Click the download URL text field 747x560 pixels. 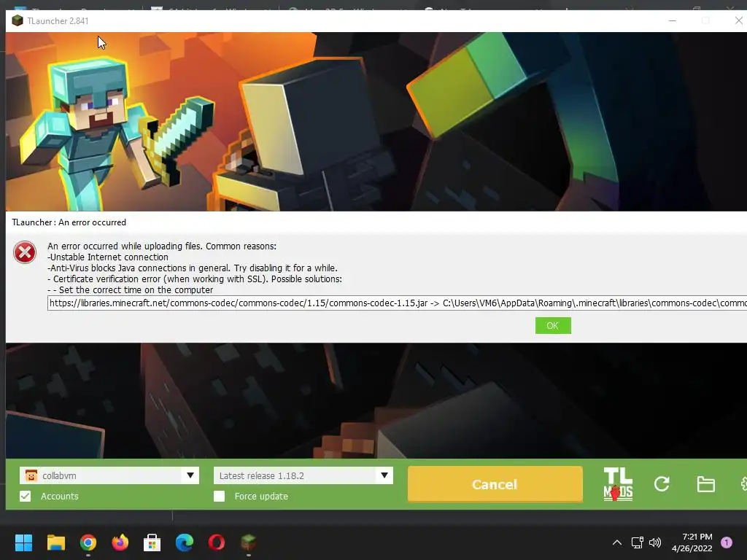click(x=397, y=303)
